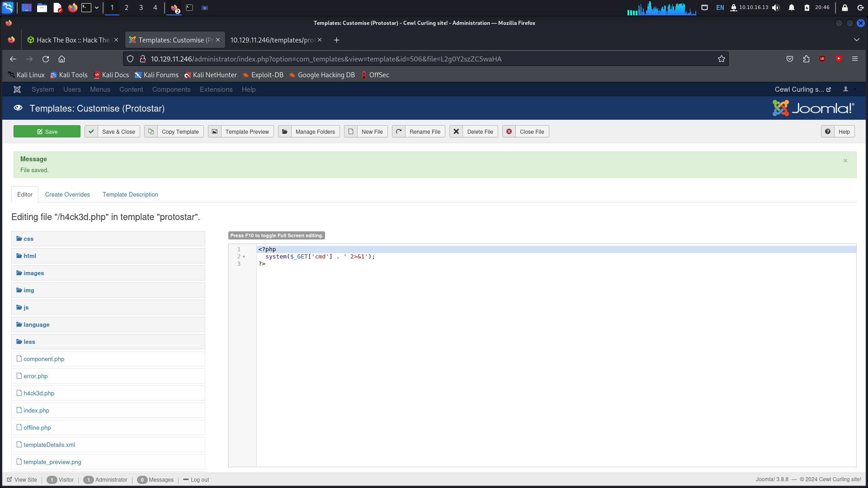Open a new browser tab
The image size is (868, 488).
coord(336,40)
